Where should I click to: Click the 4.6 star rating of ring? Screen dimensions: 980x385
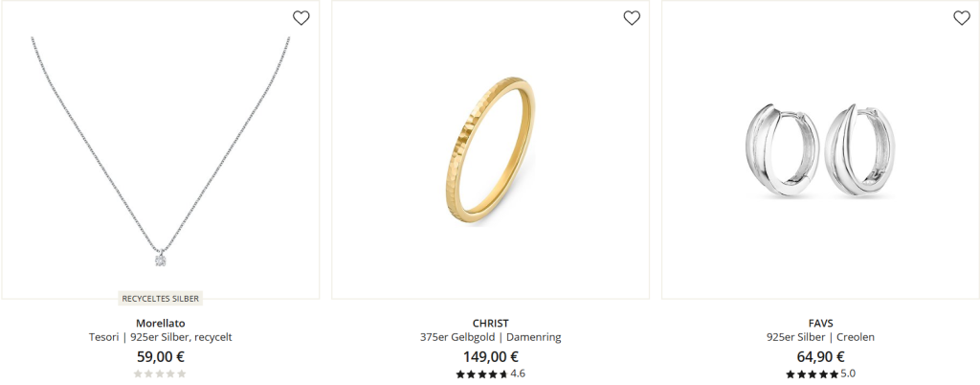pyautogui.click(x=491, y=374)
